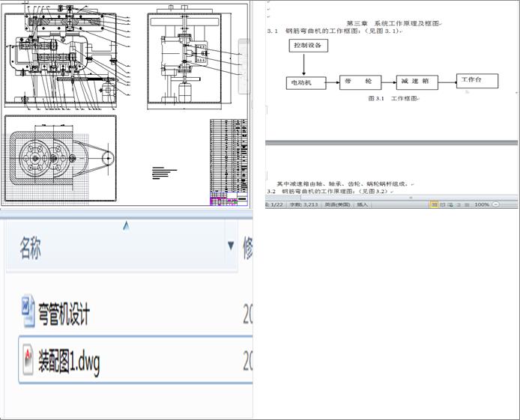Click the page indicator 1/22 in status bar

point(275,204)
